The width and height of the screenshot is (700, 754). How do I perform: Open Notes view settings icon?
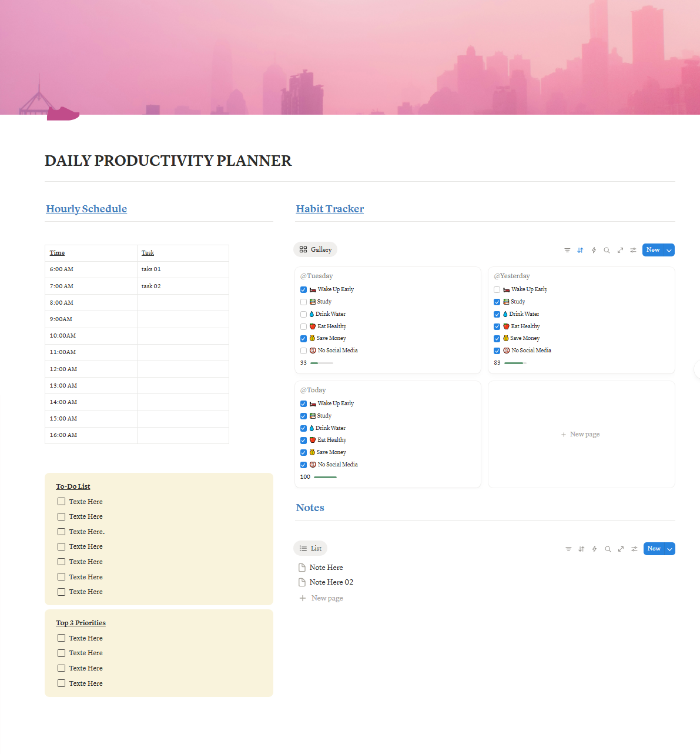click(x=634, y=549)
